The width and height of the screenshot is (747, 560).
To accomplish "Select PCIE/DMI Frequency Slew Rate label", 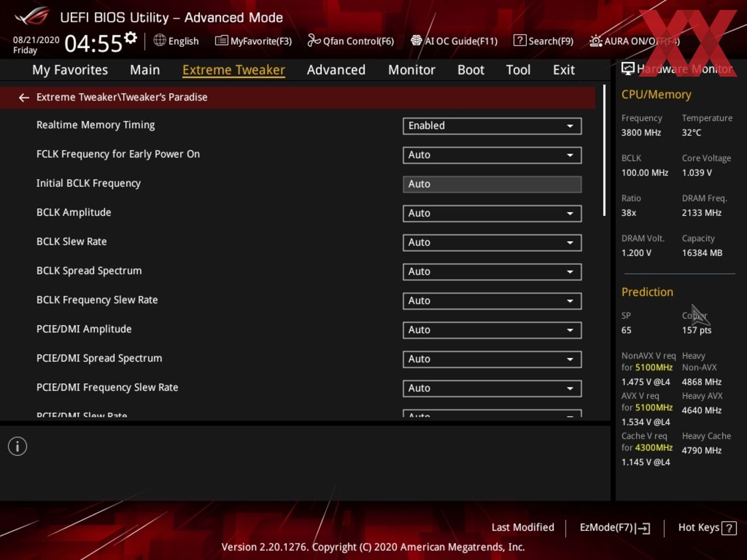I will (107, 387).
